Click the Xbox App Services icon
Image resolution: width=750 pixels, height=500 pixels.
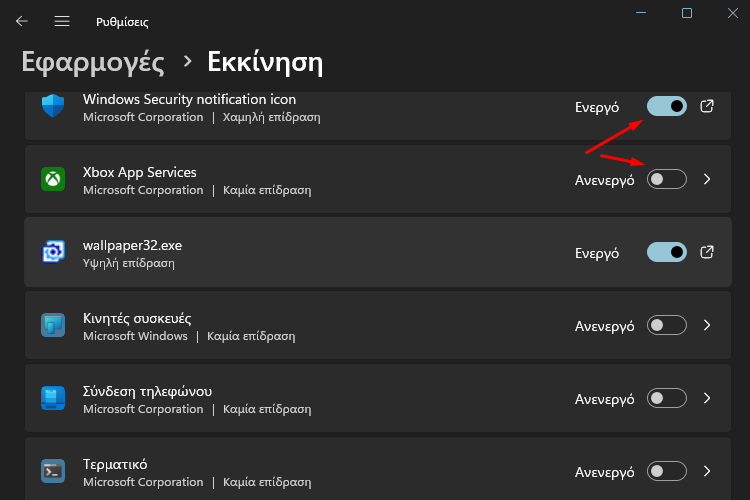pos(53,179)
